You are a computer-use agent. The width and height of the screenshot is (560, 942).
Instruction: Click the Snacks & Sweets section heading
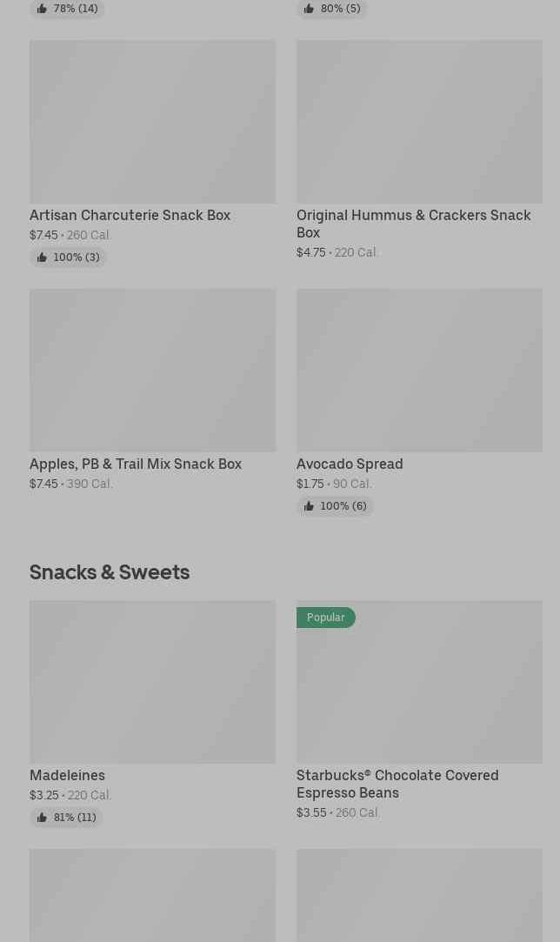[x=110, y=571]
